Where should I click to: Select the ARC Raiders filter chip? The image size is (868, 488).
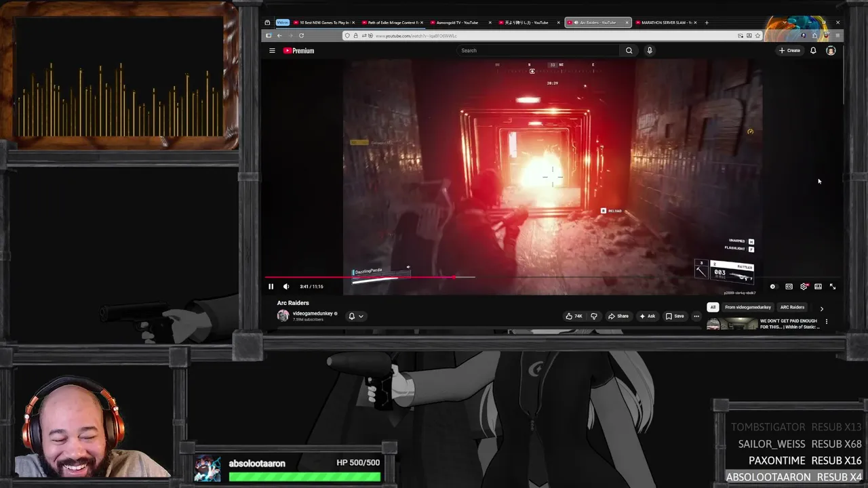[x=792, y=307]
